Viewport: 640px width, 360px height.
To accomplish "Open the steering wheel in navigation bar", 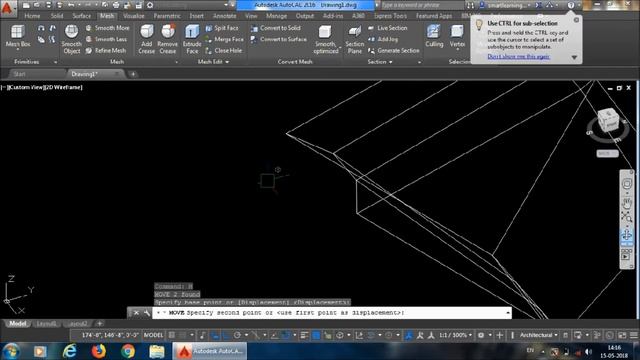I will coord(627,184).
